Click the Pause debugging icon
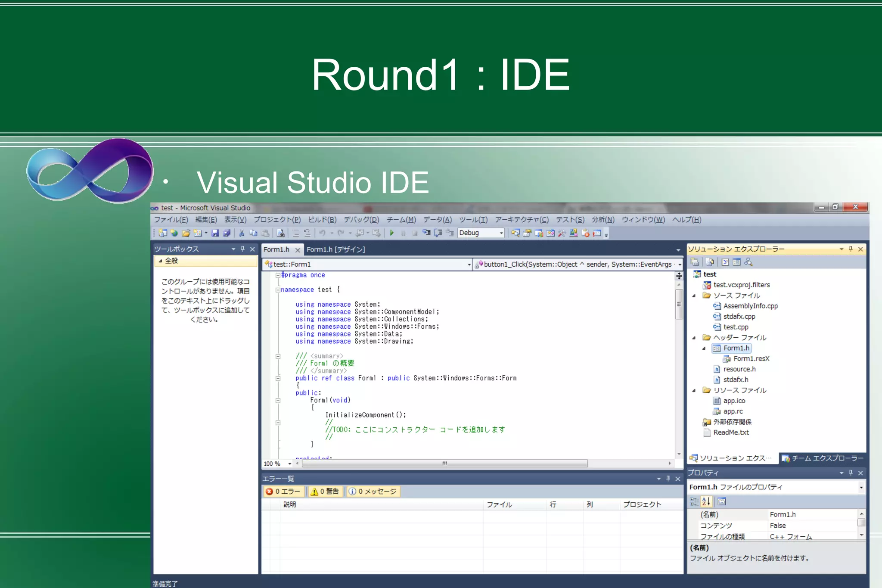 click(x=404, y=233)
